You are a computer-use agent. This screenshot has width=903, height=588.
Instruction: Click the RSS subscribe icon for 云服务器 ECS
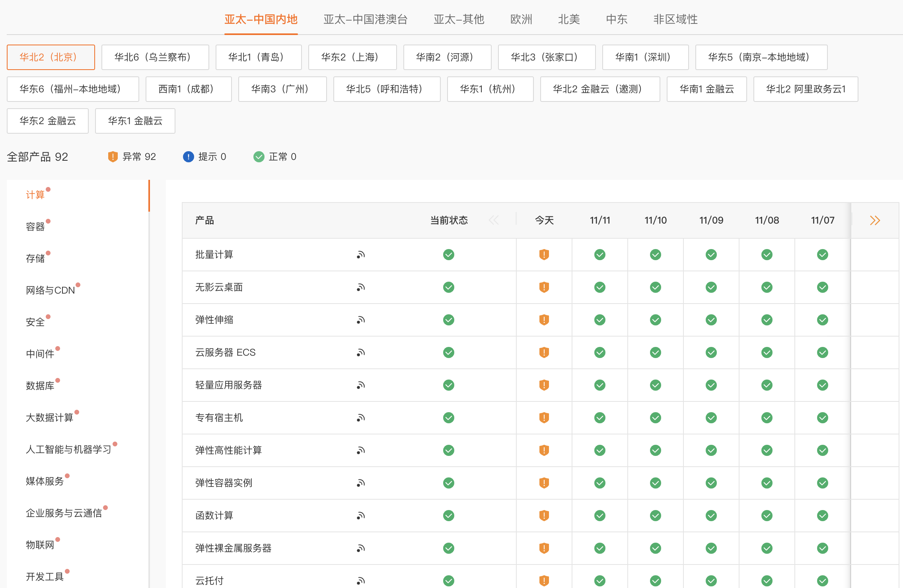tap(361, 352)
